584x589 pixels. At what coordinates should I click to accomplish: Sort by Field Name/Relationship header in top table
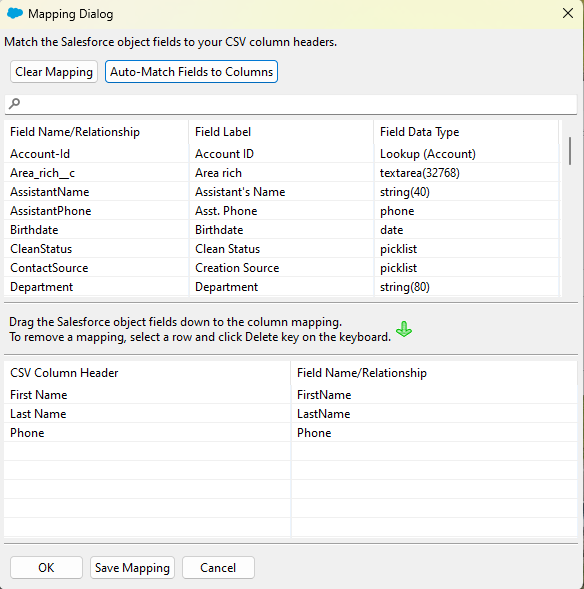(x=96, y=132)
